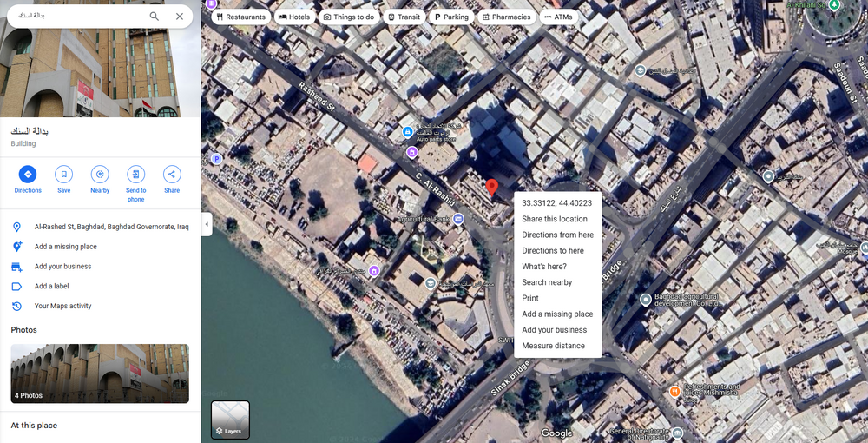Click the Add your business storefront icon
Viewport: 868px width, 443px height.
16,267
